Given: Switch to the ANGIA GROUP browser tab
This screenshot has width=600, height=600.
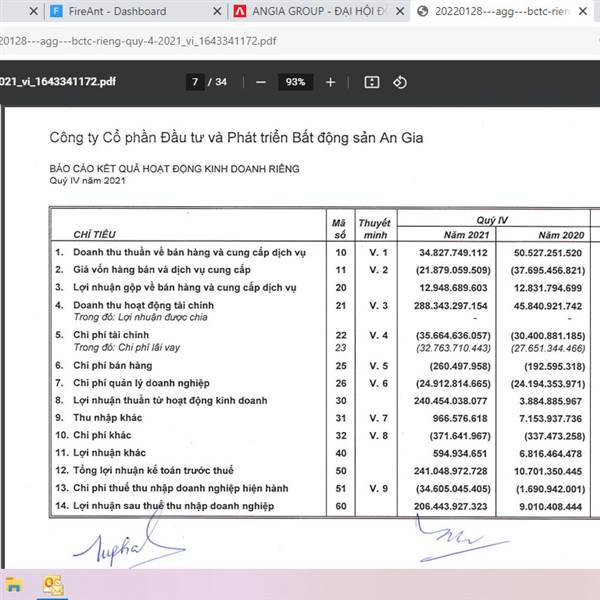Looking at the screenshot, I should click(x=319, y=11).
